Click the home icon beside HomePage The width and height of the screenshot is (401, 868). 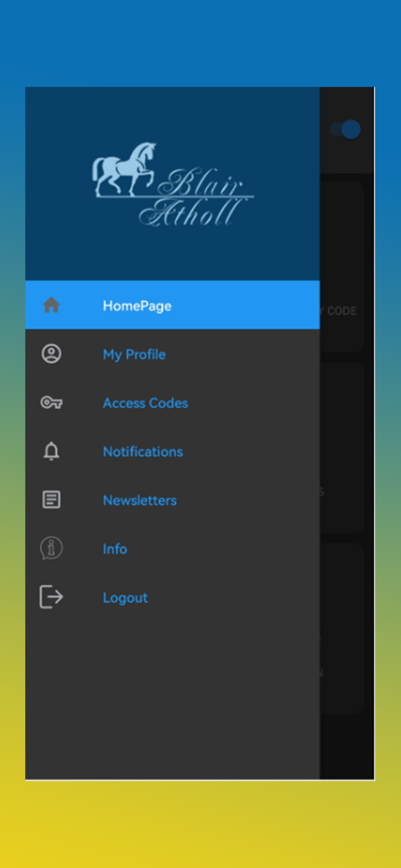(51, 305)
